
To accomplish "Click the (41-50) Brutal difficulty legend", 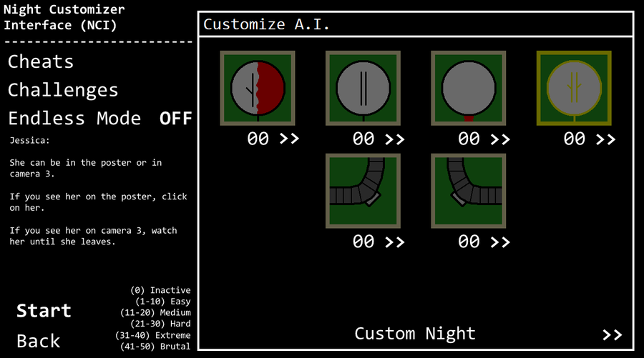I will click(x=155, y=347).
